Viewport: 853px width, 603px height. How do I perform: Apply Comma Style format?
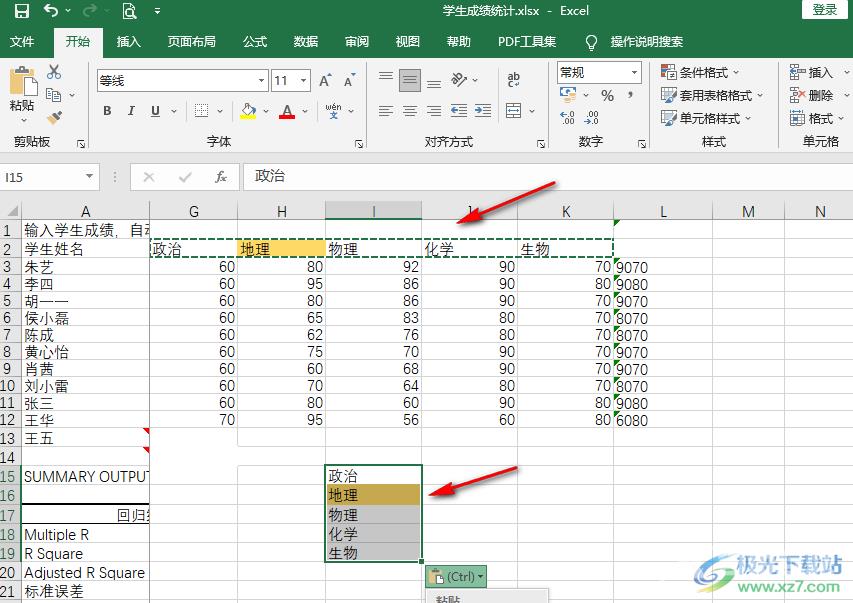(631, 95)
